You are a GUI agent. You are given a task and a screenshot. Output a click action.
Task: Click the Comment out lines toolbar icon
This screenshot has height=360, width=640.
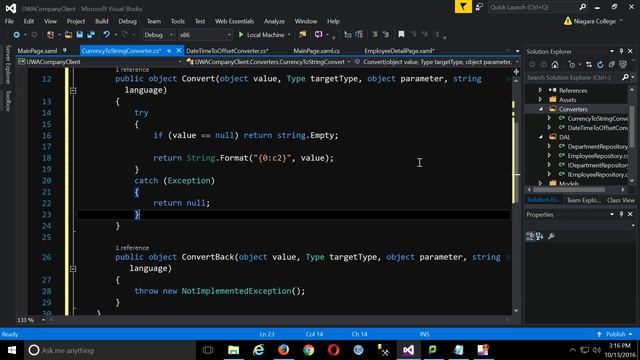point(374,34)
